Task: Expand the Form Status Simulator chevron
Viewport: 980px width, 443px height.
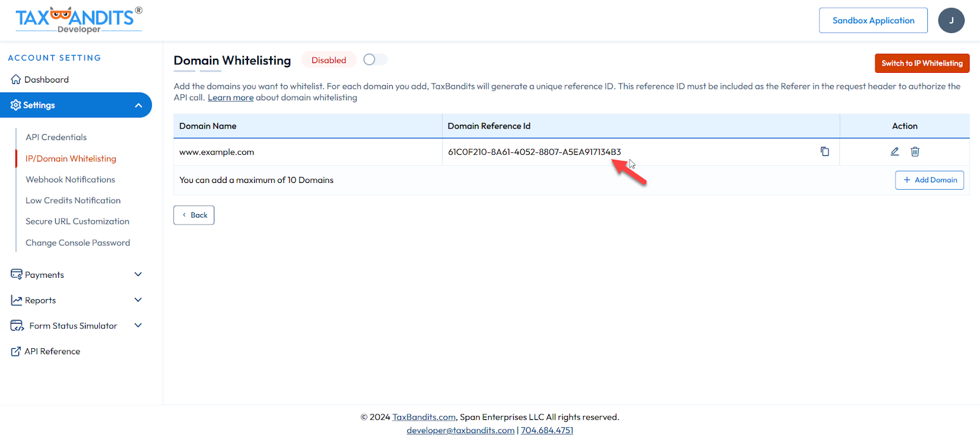Action: click(x=138, y=326)
